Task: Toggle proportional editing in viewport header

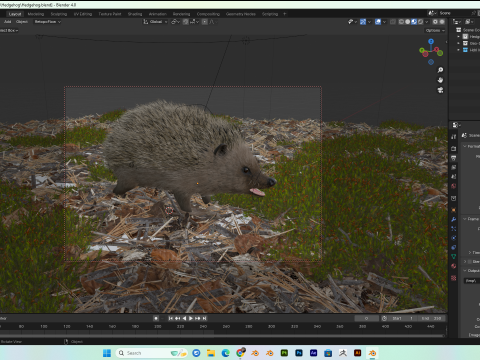Action: click(205, 22)
